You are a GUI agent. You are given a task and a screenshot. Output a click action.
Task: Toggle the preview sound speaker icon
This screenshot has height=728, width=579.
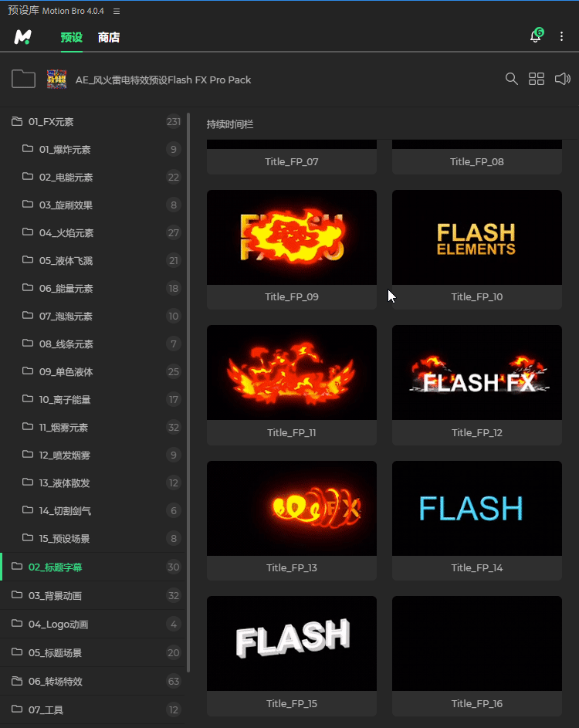[562, 79]
